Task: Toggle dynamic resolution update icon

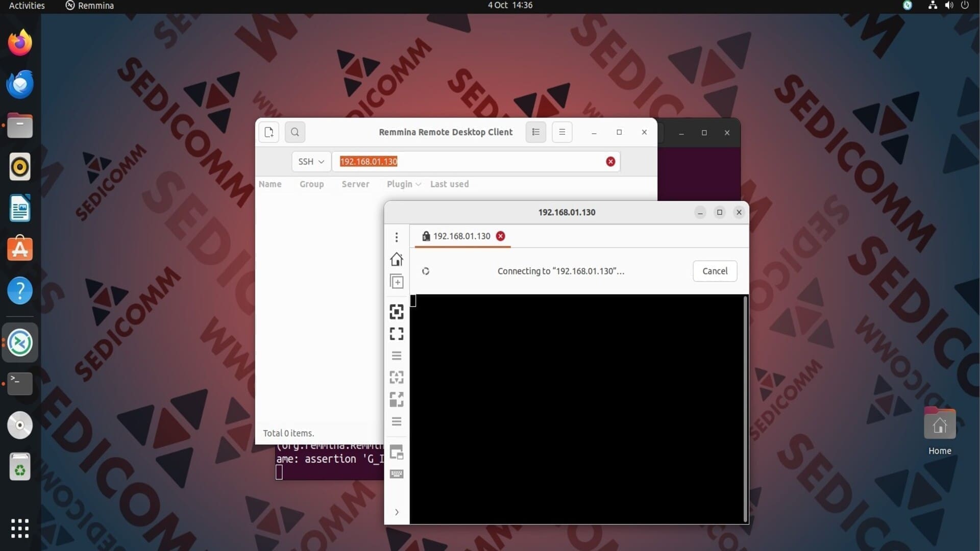Action: point(397,377)
